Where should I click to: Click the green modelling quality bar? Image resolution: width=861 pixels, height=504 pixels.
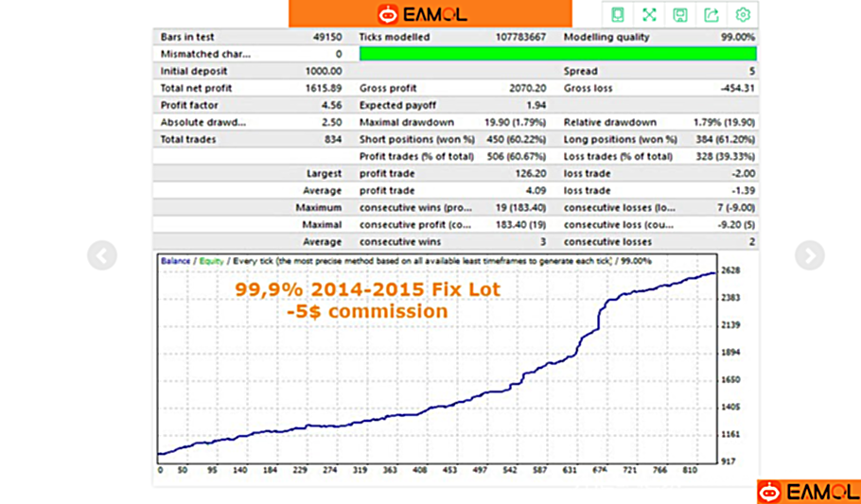click(557, 54)
